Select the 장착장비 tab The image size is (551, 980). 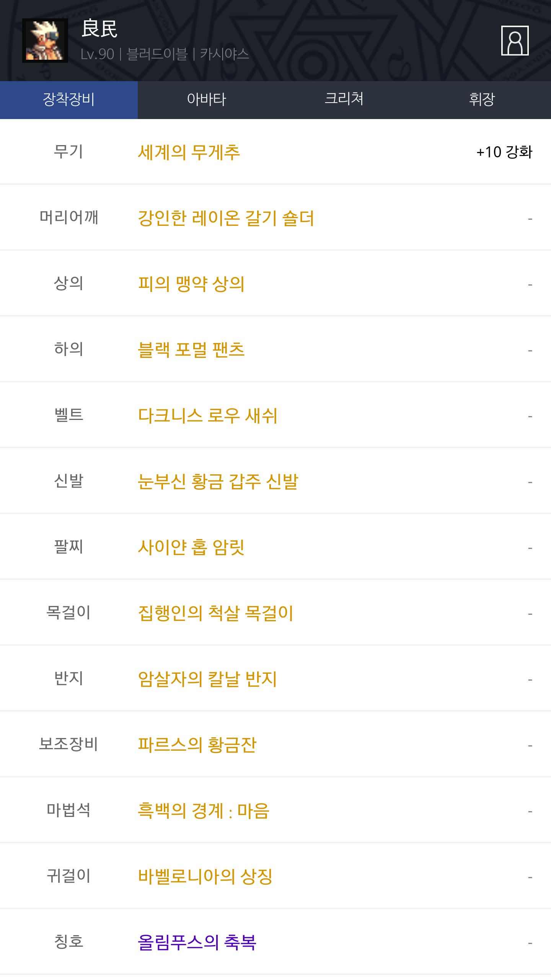69,100
